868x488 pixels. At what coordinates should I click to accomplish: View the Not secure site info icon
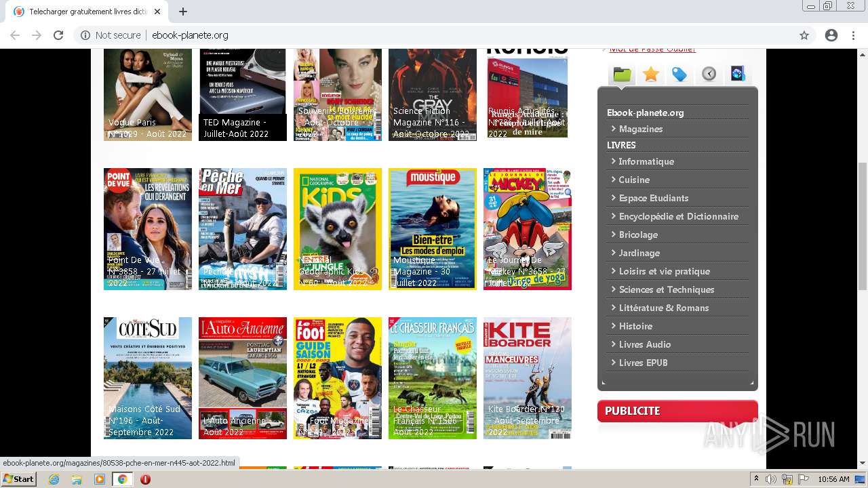(85, 35)
